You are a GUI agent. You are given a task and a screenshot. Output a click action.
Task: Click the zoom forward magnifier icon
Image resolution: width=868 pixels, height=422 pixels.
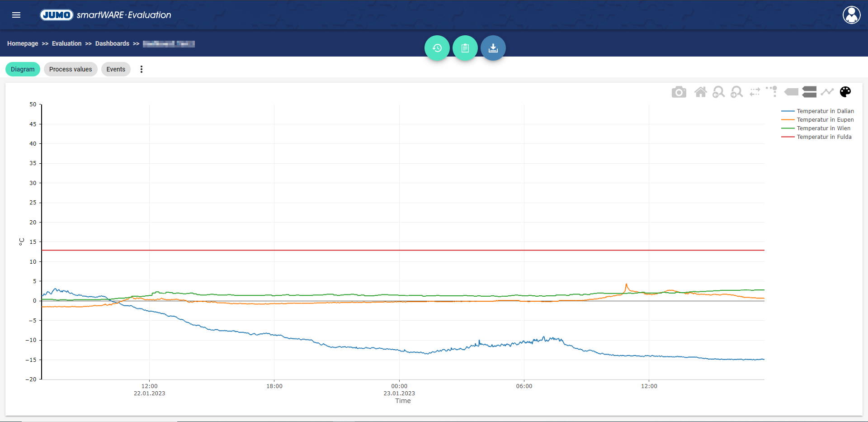coord(736,92)
